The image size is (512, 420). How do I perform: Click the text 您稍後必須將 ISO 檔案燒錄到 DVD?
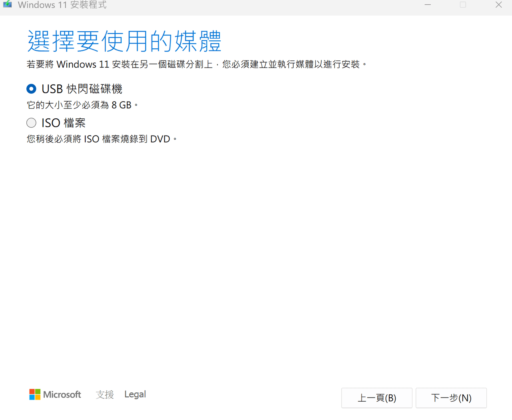[102, 139]
